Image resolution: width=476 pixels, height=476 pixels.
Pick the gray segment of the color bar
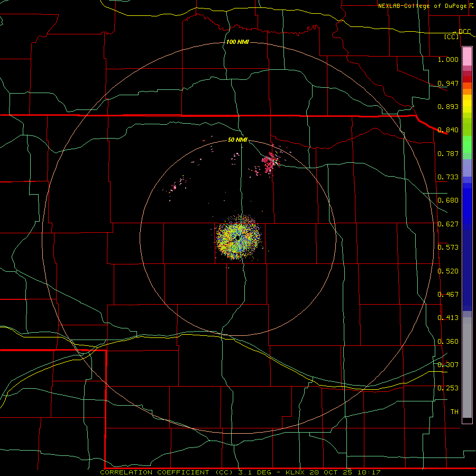coord(467,368)
